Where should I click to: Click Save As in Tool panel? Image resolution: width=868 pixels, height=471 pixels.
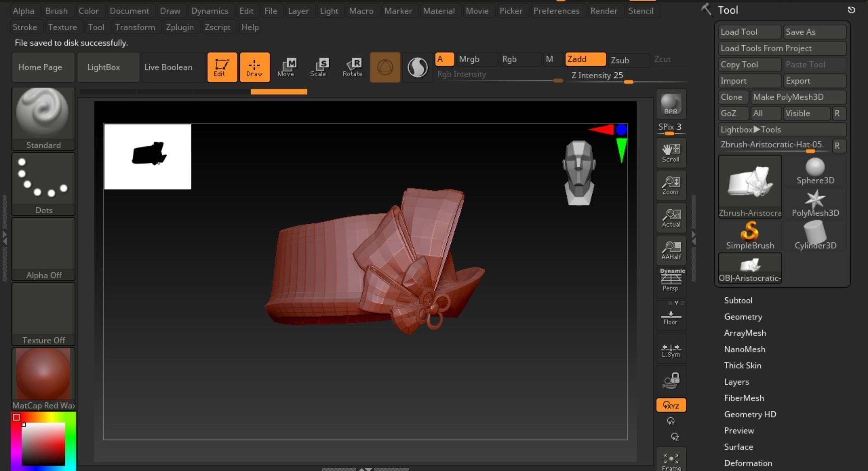coord(815,32)
